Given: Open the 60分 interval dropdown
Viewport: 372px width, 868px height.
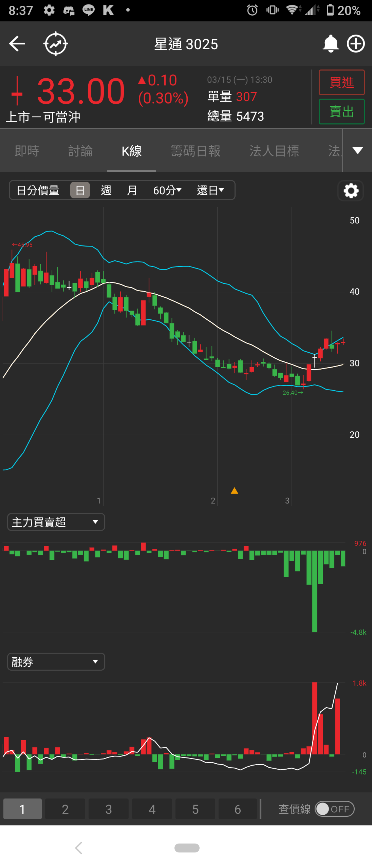Looking at the screenshot, I should 167,190.
